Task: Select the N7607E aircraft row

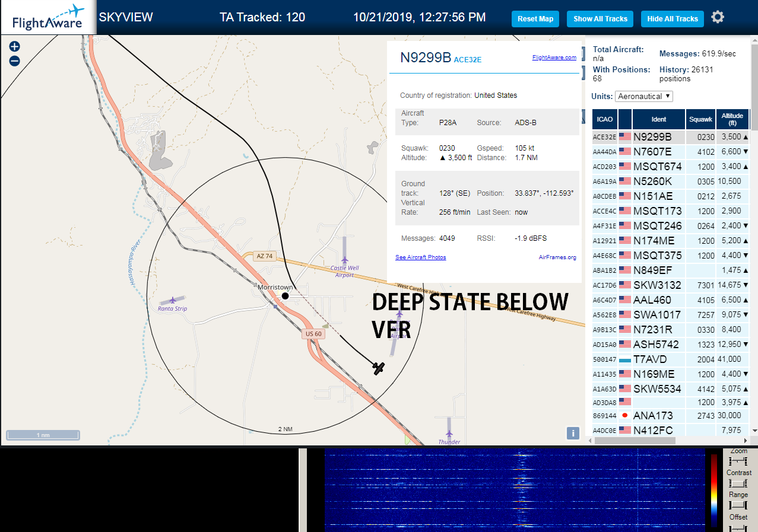Action: tap(671, 152)
